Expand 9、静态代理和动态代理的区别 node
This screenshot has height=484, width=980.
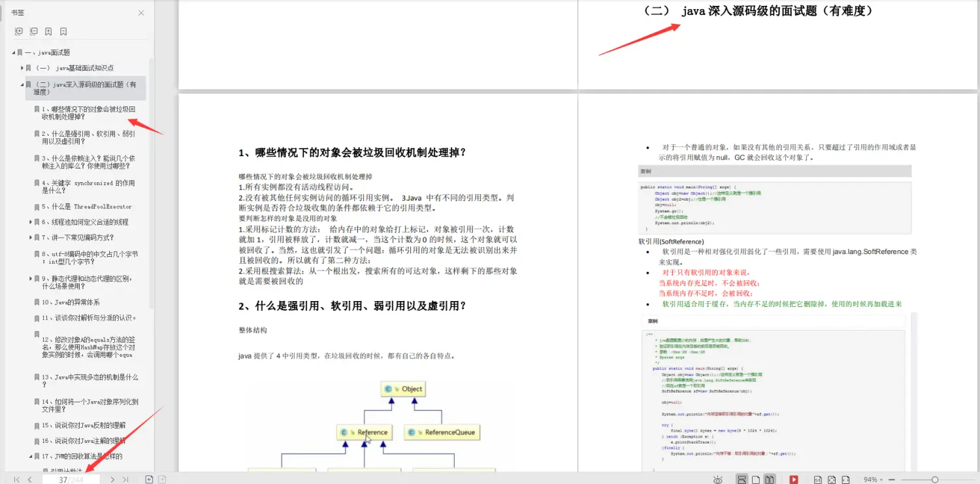pyautogui.click(x=31, y=278)
